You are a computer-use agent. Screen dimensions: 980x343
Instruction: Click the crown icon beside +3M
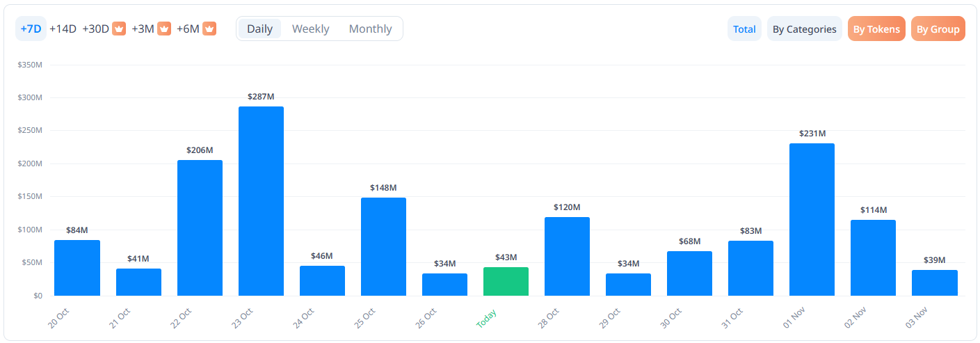164,29
